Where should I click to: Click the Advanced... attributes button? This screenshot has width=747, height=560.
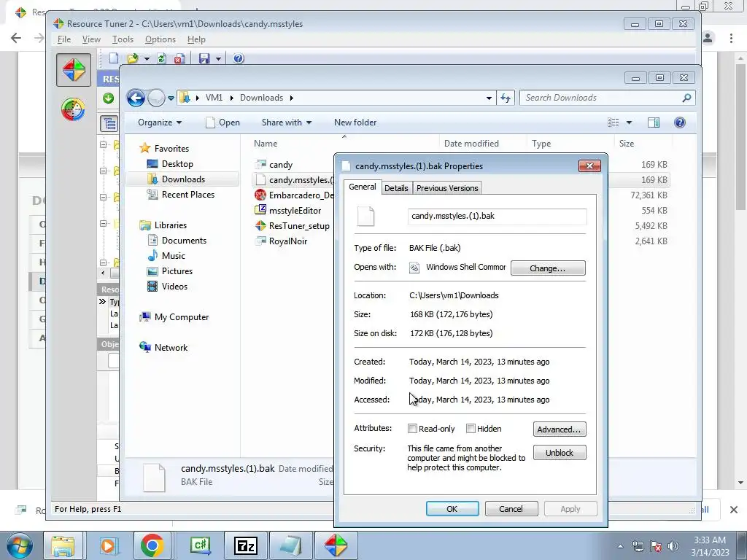pos(560,429)
